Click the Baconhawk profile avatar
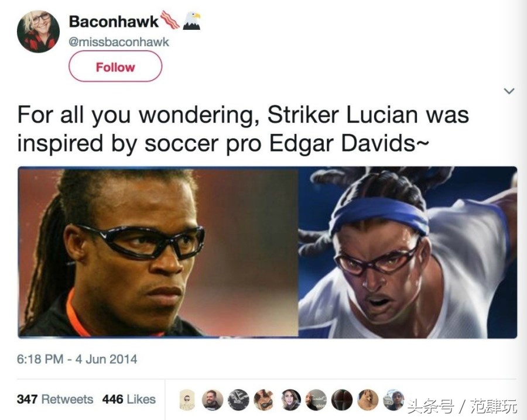 click(x=38, y=32)
